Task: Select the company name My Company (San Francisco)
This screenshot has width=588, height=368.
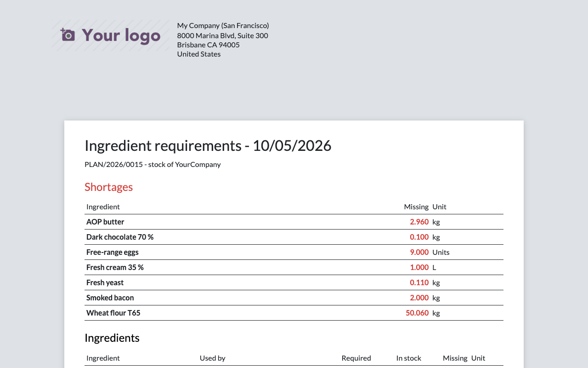Action: pos(223,26)
